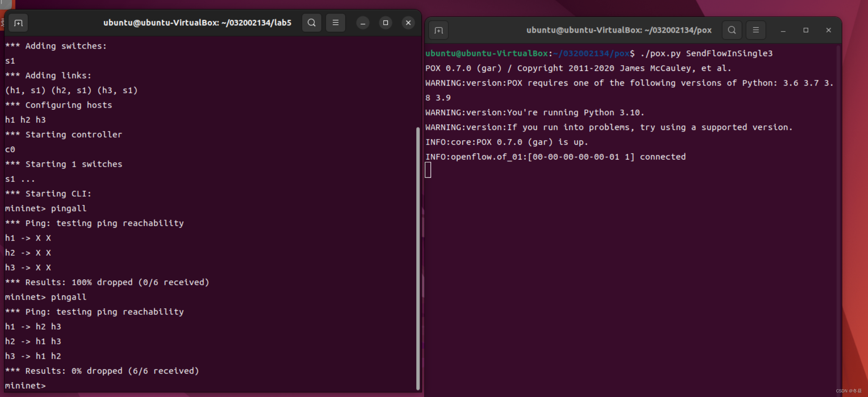This screenshot has width=868, height=397.
Task: Click the './pox.py SendFlowInSingle3' command text
Action: 707,53
